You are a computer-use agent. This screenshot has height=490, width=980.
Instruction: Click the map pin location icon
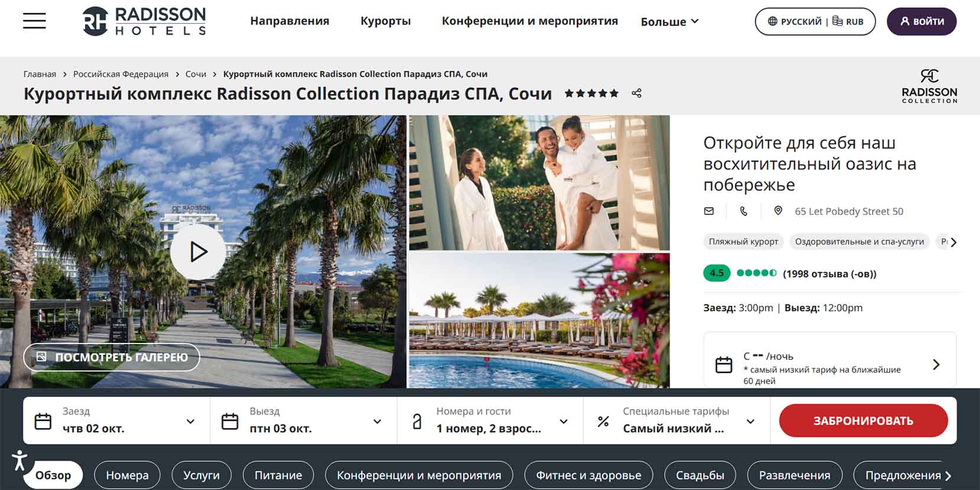point(778,211)
